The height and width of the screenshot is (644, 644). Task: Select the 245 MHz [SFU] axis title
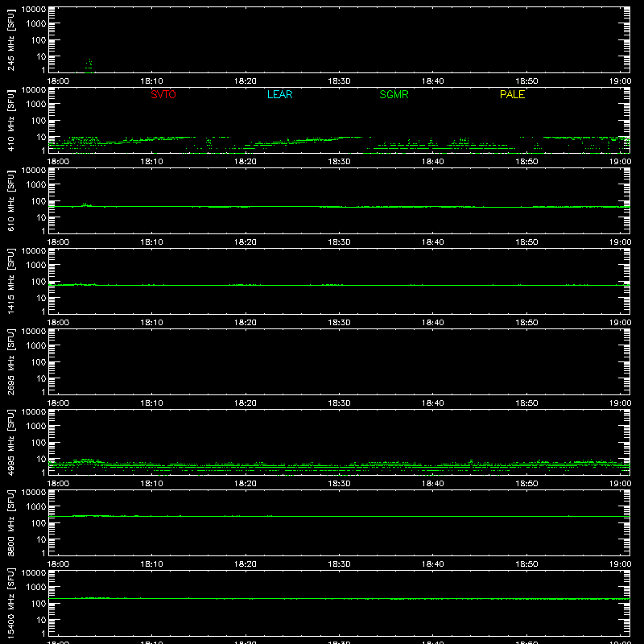coord(11,39)
